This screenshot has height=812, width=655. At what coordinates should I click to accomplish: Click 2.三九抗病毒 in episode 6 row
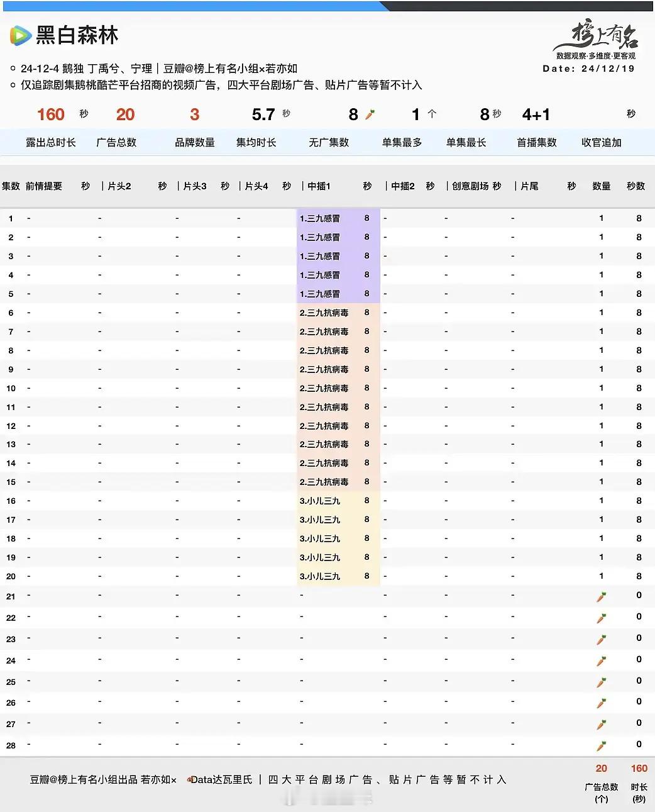point(324,313)
